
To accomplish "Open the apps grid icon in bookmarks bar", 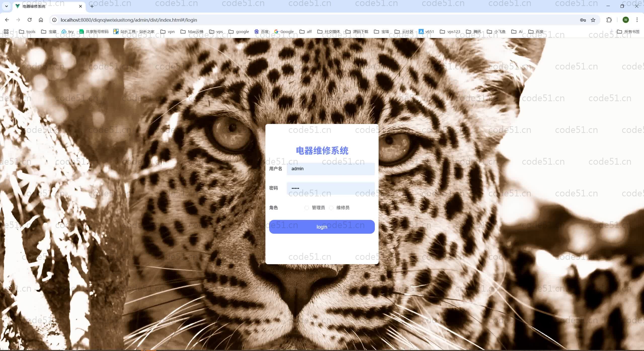I will point(6,31).
